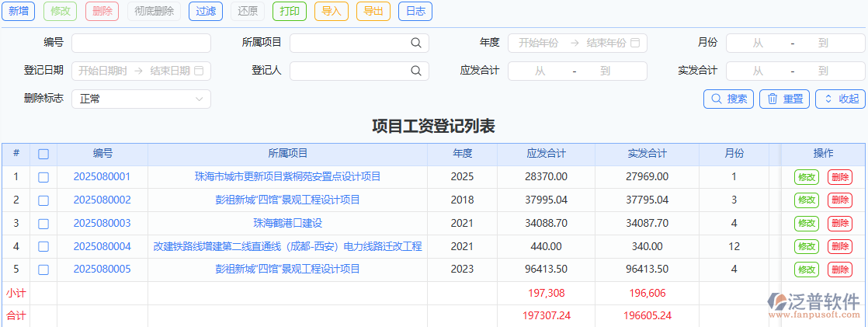Image resolution: width=868 pixels, height=327 pixels.
Task: Click the 导入 import button
Action: coord(332,11)
